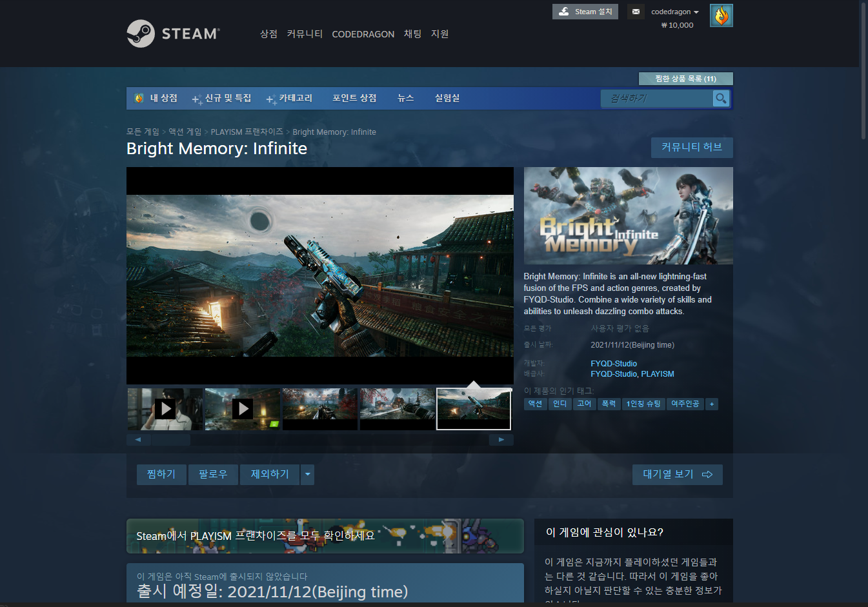Viewport: 868px width, 607px height.
Task: Play the first trailer video thumbnail
Action: [x=165, y=408]
